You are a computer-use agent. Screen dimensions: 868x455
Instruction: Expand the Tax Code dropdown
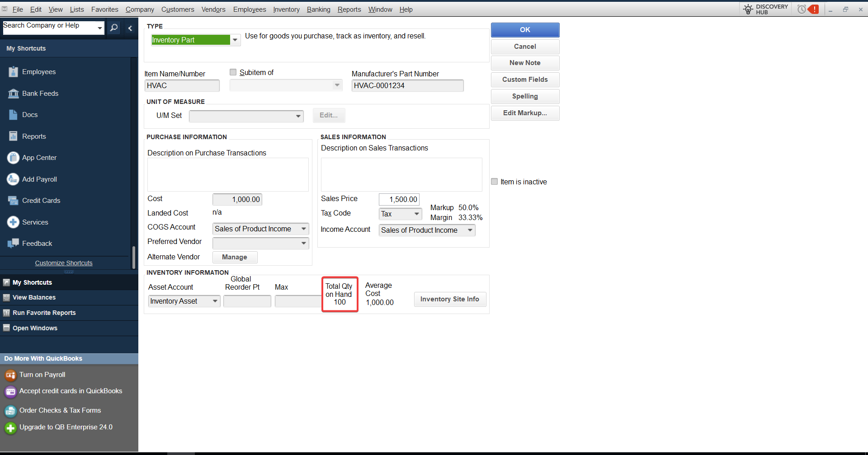click(416, 214)
